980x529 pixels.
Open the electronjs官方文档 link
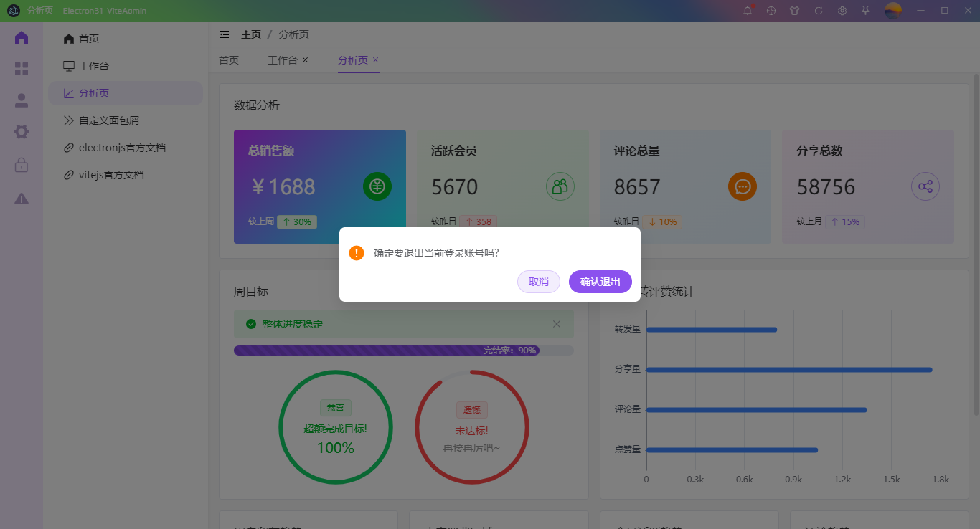pyautogui.click(x=126, y=148)
